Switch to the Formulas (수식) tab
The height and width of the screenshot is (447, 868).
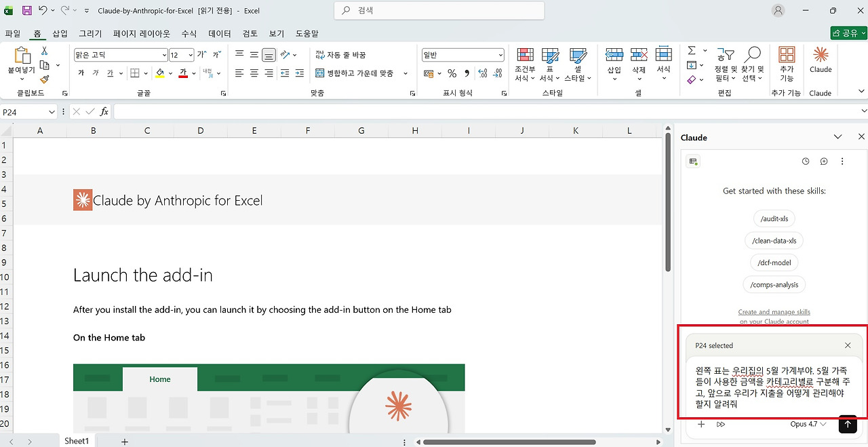(x=189, y=33)
